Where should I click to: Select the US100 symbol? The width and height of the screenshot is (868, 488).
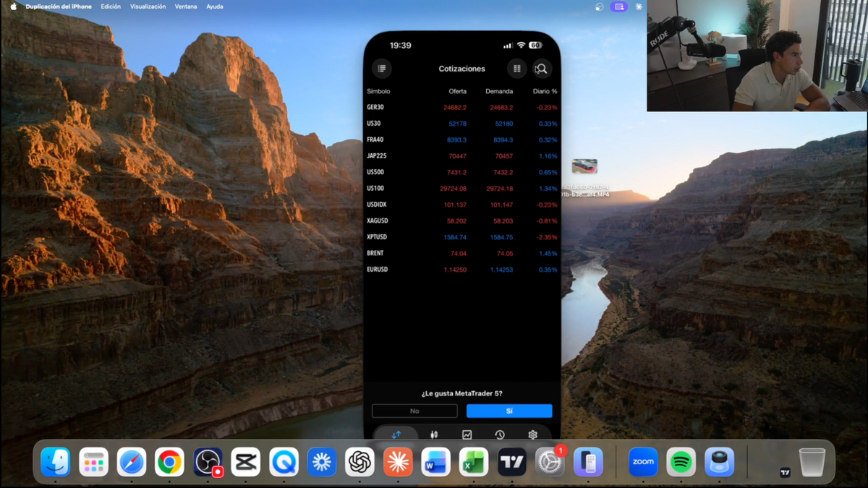pyautogui.click(x=375, y=188)
